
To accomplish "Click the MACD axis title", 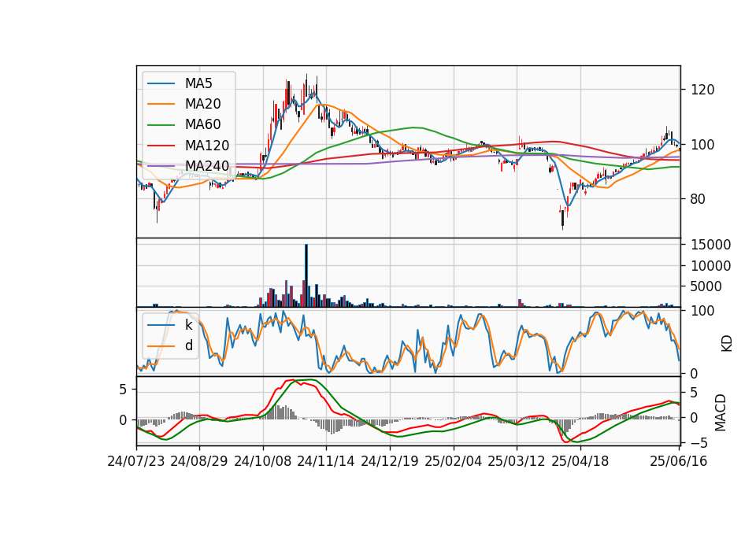I will pyautogui.click(x=720, y=412).
